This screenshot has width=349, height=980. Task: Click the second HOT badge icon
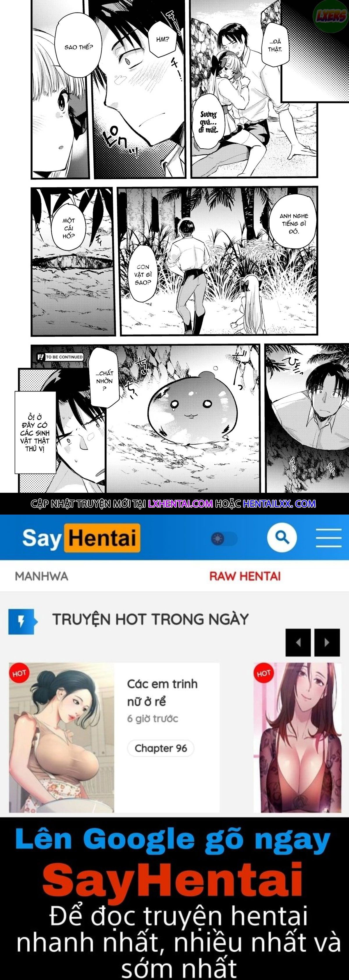click(x=263, y=674)
